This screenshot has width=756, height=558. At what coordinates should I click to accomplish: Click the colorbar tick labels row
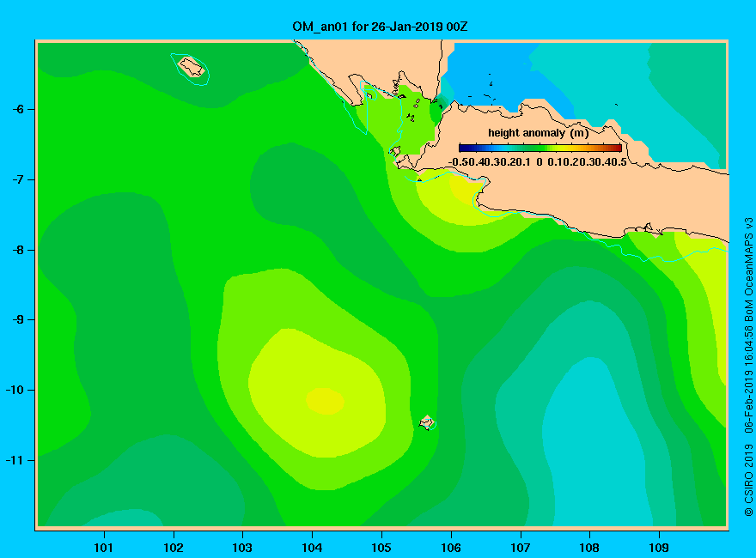538,162
